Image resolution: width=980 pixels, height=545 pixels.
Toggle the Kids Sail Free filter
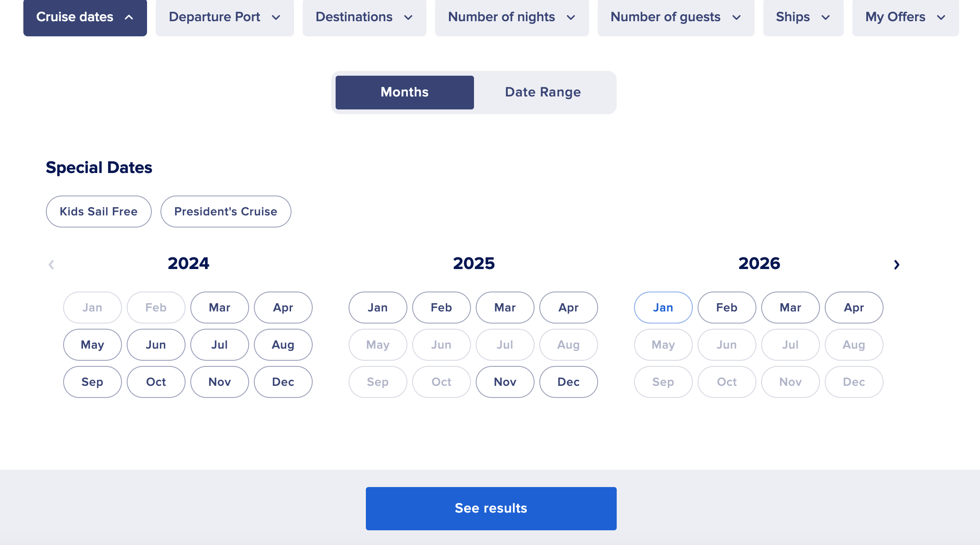tap(99, 212)
